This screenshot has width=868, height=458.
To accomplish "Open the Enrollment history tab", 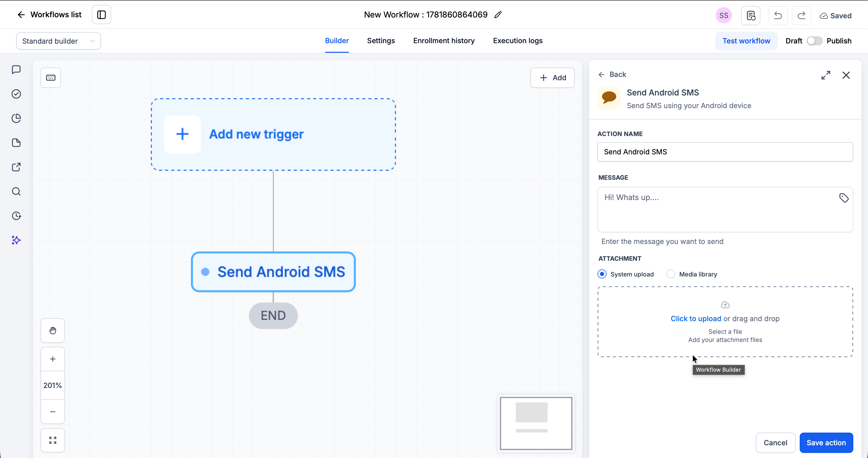I will pos(444,41).
